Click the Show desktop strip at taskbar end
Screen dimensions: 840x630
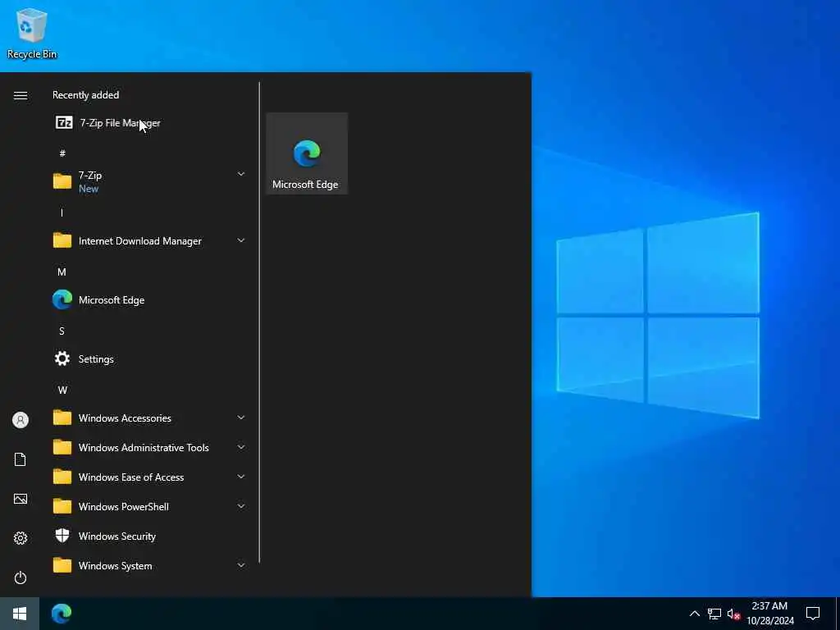838,614
